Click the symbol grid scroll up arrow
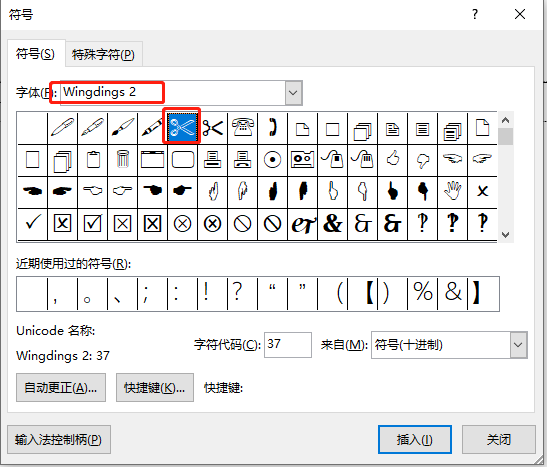The width and height of the screenshot is (547, 467). [x=505, y=120]
